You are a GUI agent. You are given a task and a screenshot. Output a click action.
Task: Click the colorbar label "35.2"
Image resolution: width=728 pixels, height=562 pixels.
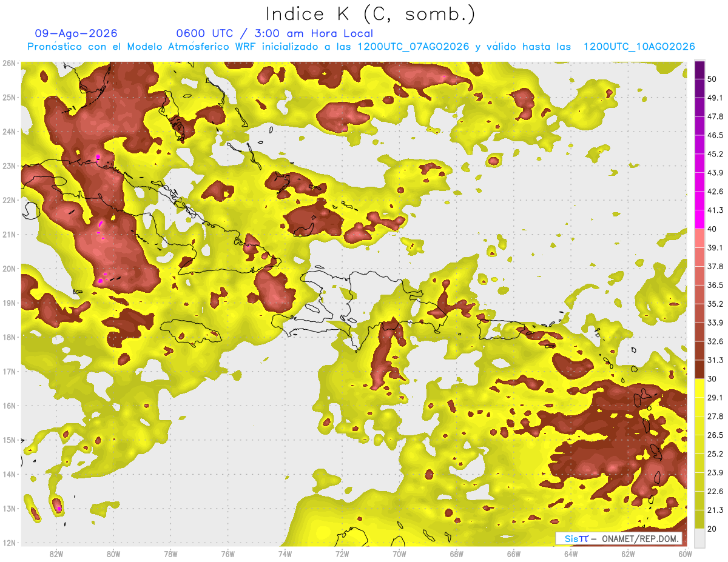pos(715,304)
